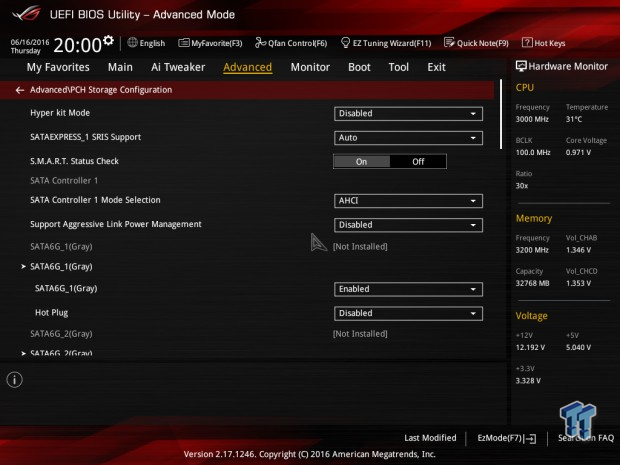Screen dimensions: 620x465
Task: Set S.M.A.R.T. Status Check to On
Action: (x=361, y=162)
